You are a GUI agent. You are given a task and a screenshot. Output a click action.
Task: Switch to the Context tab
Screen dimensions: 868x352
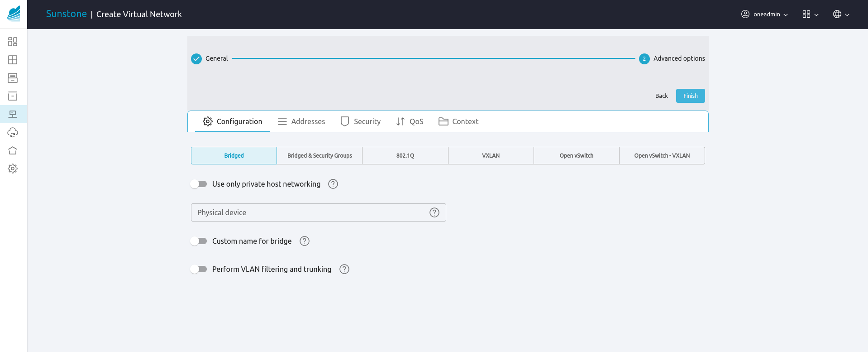click(458, 121)
